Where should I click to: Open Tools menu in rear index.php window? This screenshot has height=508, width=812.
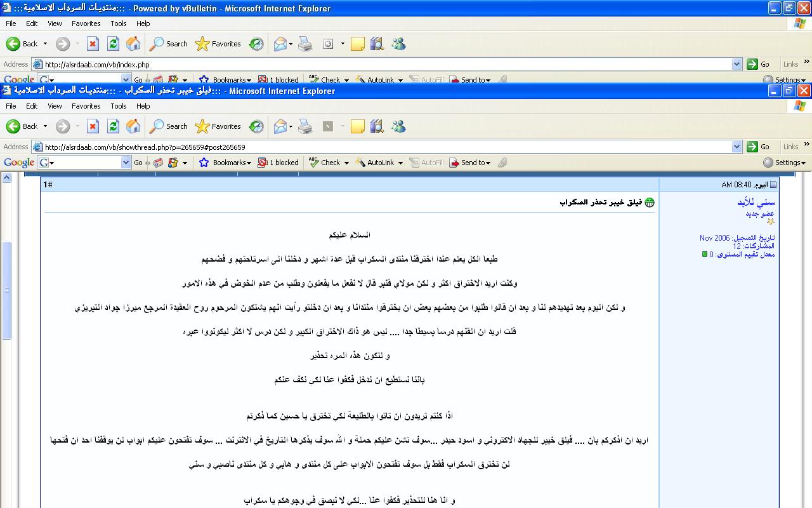pos(119,23)
